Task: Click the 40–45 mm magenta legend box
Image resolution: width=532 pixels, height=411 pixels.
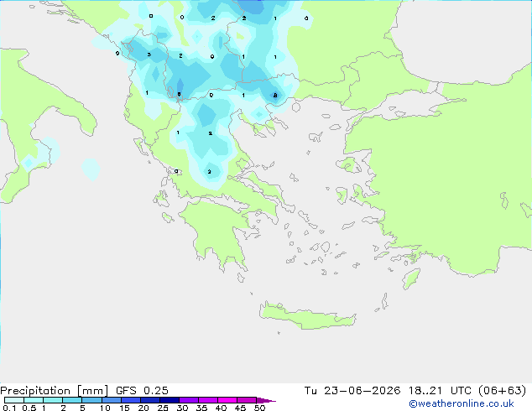Action: (227, 400)
